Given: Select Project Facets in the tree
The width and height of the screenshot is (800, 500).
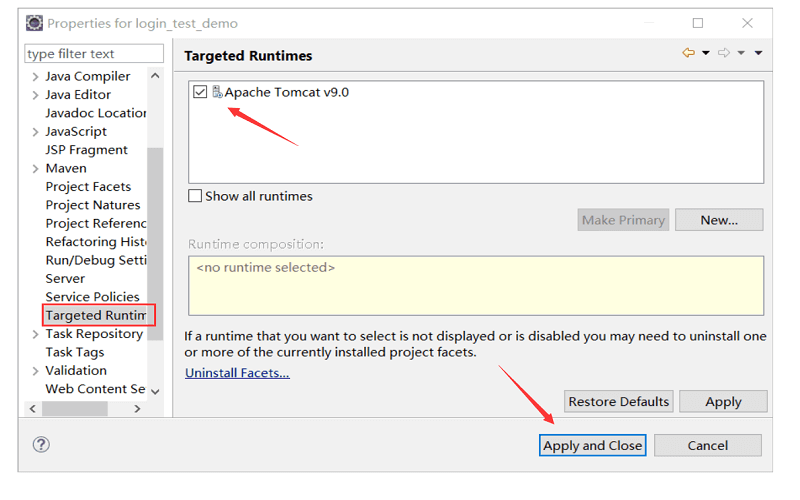Looking at the screenshot, I should tap(88, 187).
